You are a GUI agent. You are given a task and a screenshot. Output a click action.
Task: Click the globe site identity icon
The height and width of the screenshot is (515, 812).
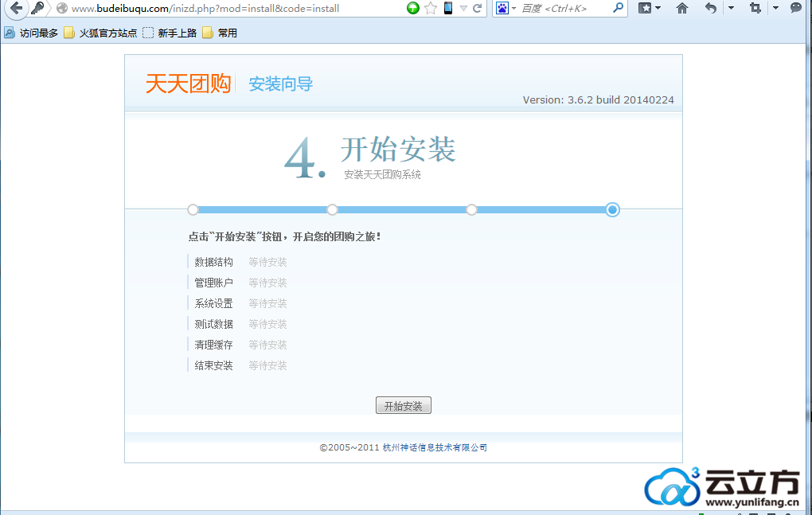coord(62,8)
